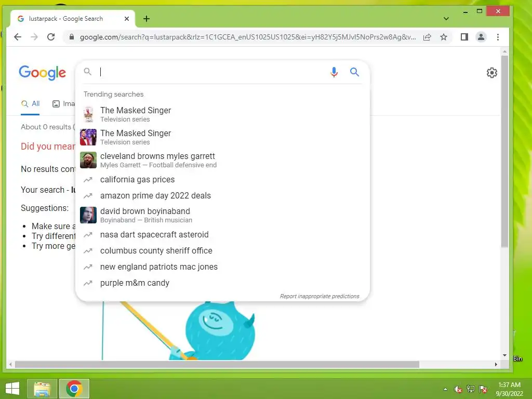Reload the page with the refresh icon
This screenshot has width=532, height=399.
coord(51,37)
